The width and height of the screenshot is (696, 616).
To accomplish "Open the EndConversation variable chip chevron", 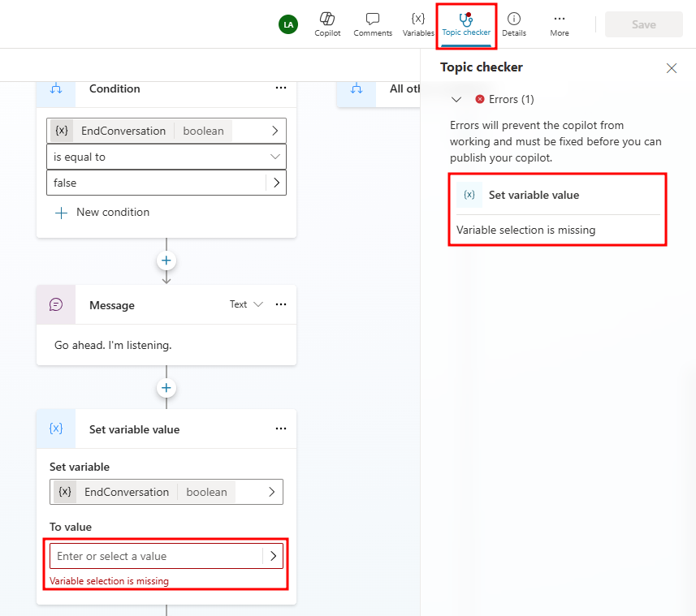I will [x=276, y=130].
